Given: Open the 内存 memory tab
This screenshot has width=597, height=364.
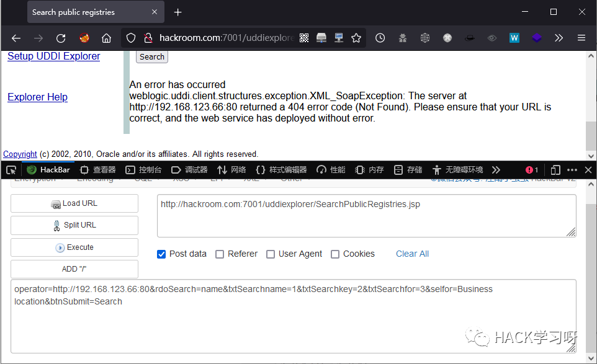Looking at the screenshot, I should coord(369,170).
